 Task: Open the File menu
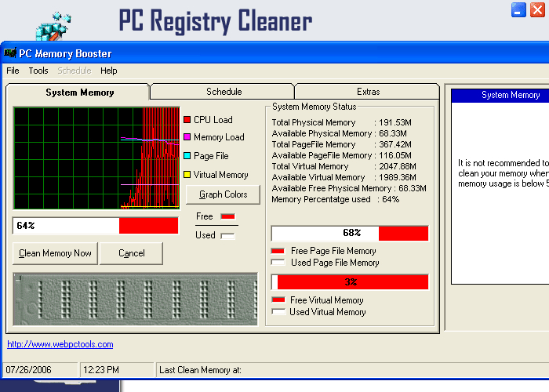coord(13,71)
